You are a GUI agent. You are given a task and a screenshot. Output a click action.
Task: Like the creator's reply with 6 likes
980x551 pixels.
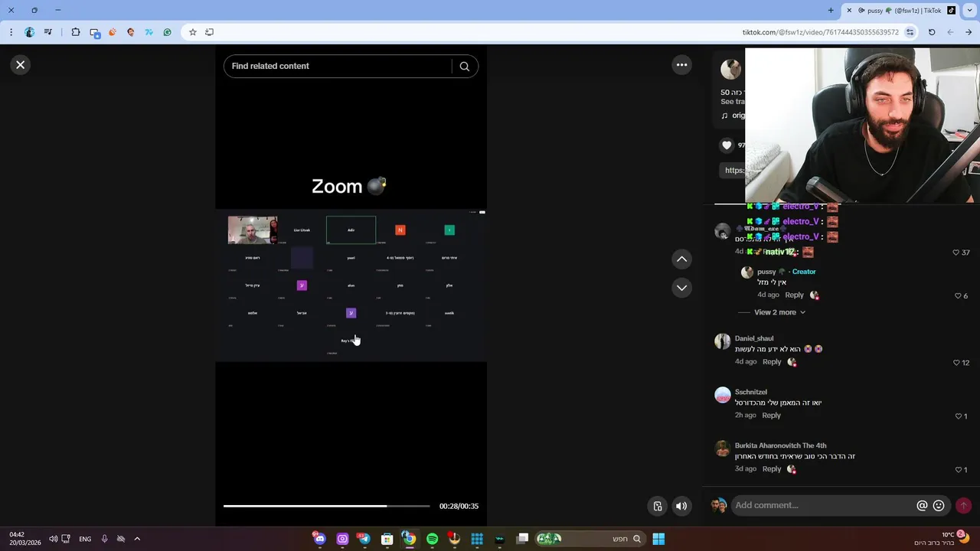[958, 295]
